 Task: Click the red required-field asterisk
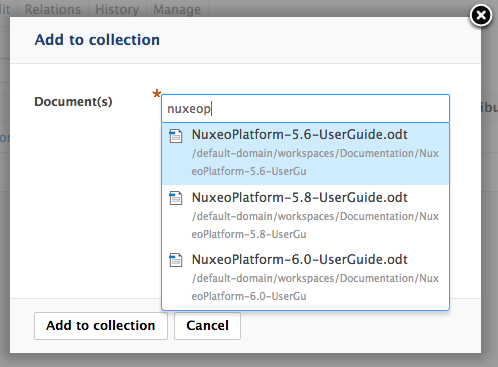(x=156, y=94)
